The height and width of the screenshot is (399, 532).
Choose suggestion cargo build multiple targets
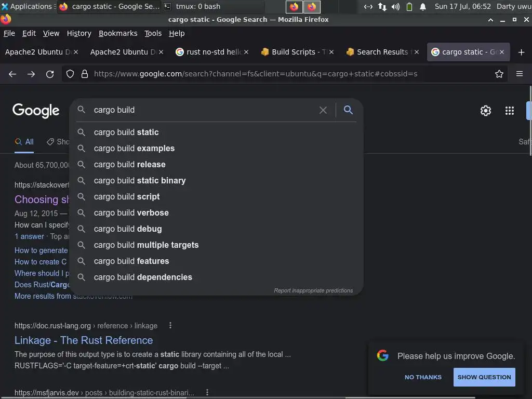(x=217, y=245)
